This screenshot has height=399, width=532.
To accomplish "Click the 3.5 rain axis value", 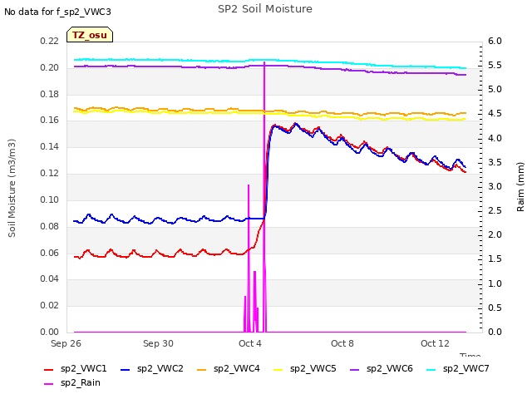I will tap(495, 162).
